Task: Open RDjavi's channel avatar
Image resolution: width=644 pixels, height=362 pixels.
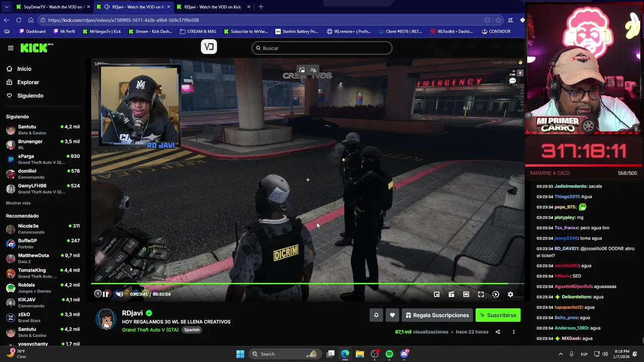Action: click(x=106, y=320)
